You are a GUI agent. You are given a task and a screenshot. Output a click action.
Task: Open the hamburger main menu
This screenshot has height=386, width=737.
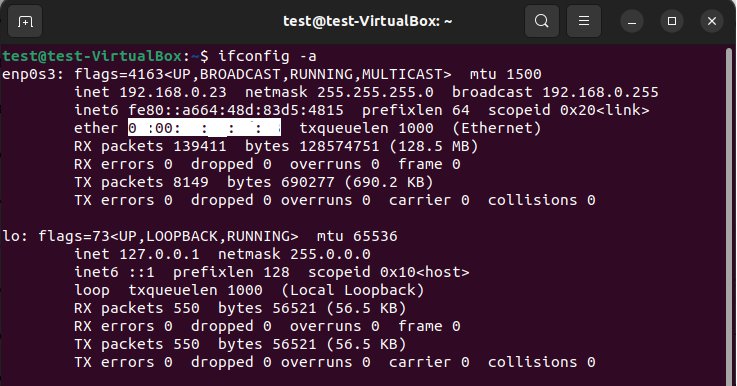(584, 21)
